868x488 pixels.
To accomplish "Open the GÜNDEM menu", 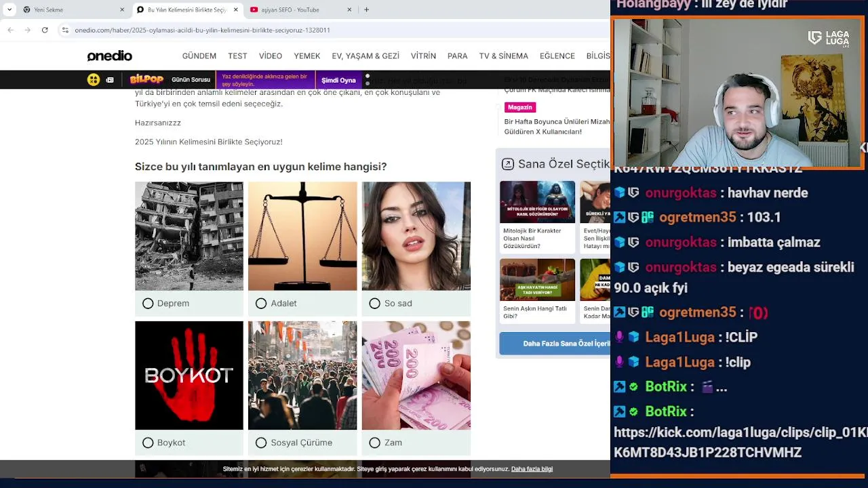I will click(x=199, y=56).
